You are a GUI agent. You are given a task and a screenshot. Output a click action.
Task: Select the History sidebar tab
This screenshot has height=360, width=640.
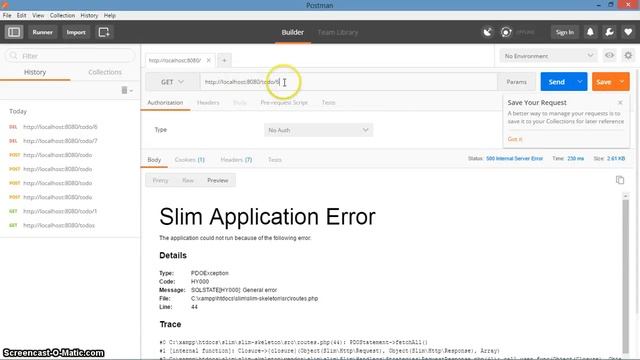click(35, 72)
